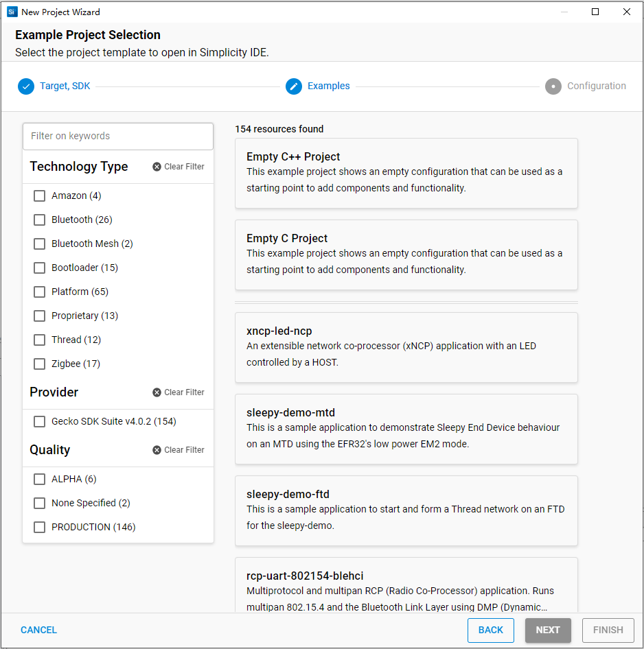Focus the Filter on keywords field
The width and height of the screenshot is (644, 649).
pyautogui.click(x=118, y=136)
